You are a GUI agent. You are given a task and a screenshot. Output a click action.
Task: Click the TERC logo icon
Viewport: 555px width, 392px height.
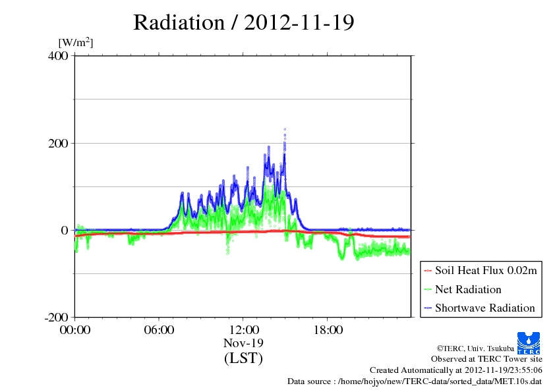(x=529, y=343)
